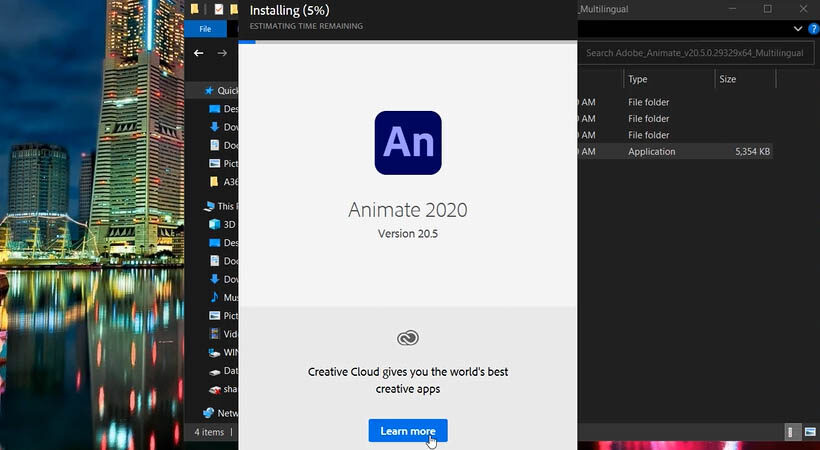Click the '4 items' status bar text
Image resolution: width=820 pixels, height=450 pixels.
(209, 432)
